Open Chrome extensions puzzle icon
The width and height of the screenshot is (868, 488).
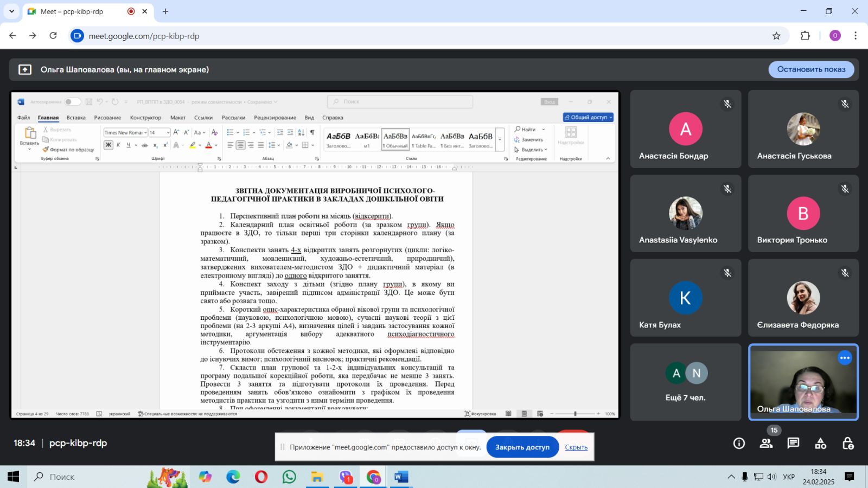click(805, 36)
